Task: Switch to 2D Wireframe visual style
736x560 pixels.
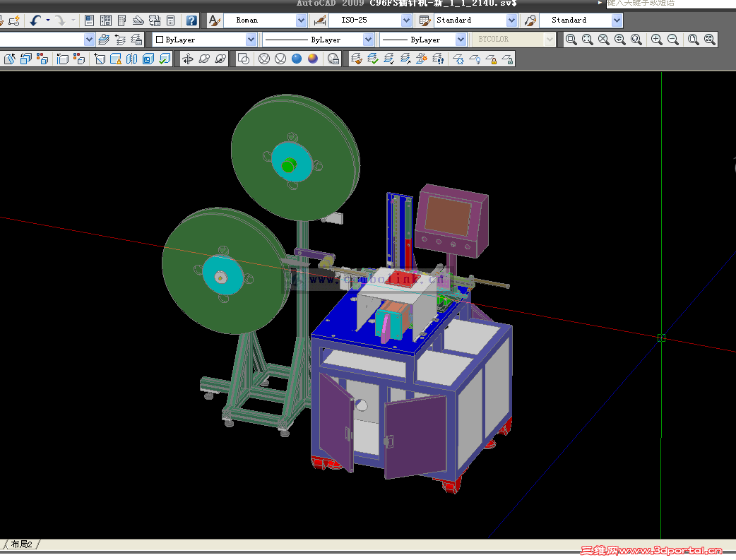Action: [244, 59]
